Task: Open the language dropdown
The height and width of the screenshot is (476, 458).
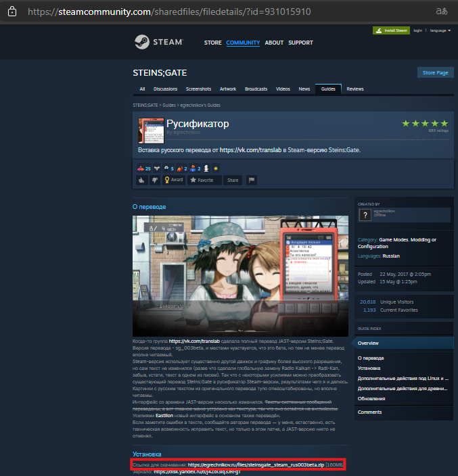Action: [440, 30]
